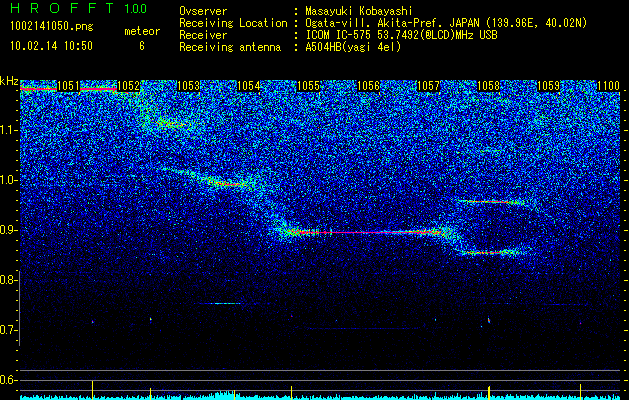The image size is (629, 400).
Task: Select the file name 1002141050.png
Action: tap(52, 27)
